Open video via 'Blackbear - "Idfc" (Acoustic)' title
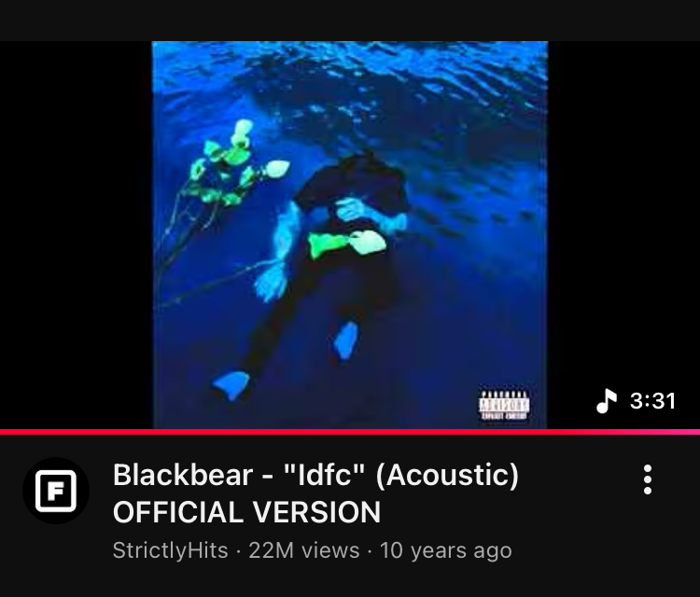The height and width of the screenshot is (597, 700). [316, 475]
